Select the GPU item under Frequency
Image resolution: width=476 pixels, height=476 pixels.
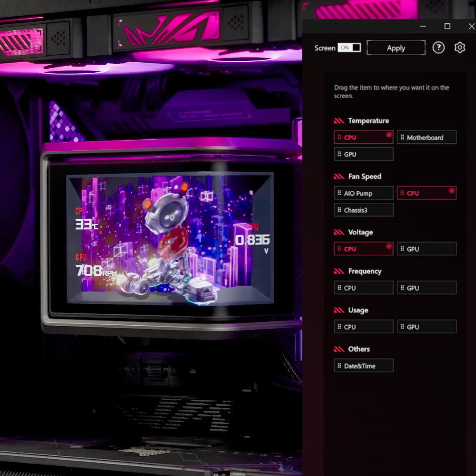point(426,288)
